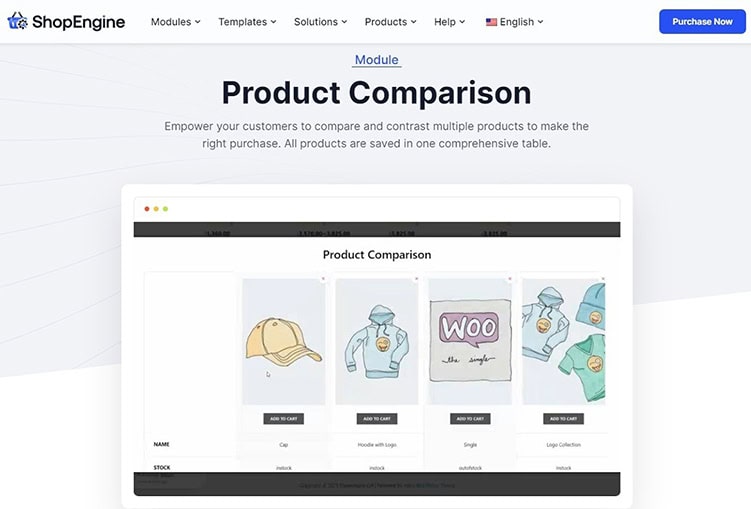Expand the Modules dropdown menu
The width and height of the screenshot is (751, 509).
[x=175, y=22]
